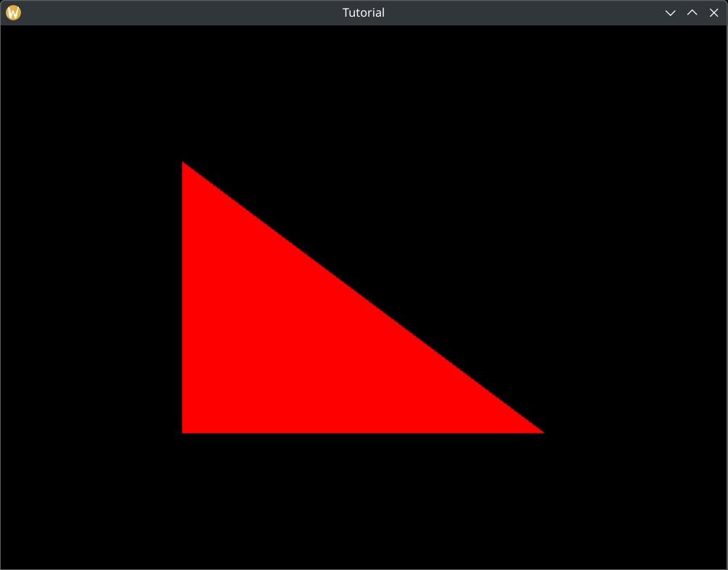This screenshot has width=728, height=570.
Task: Click the top vertex of the red triangle
Action: 184,165
